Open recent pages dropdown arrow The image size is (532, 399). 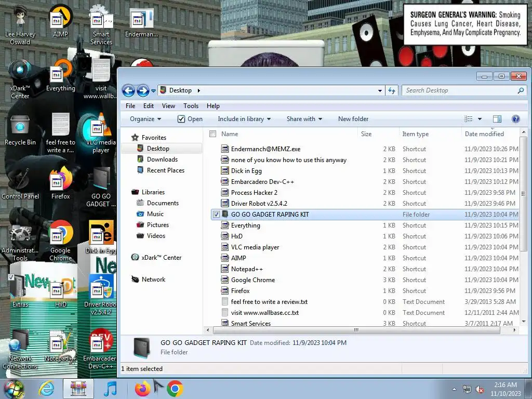click(x=153, y=91)
